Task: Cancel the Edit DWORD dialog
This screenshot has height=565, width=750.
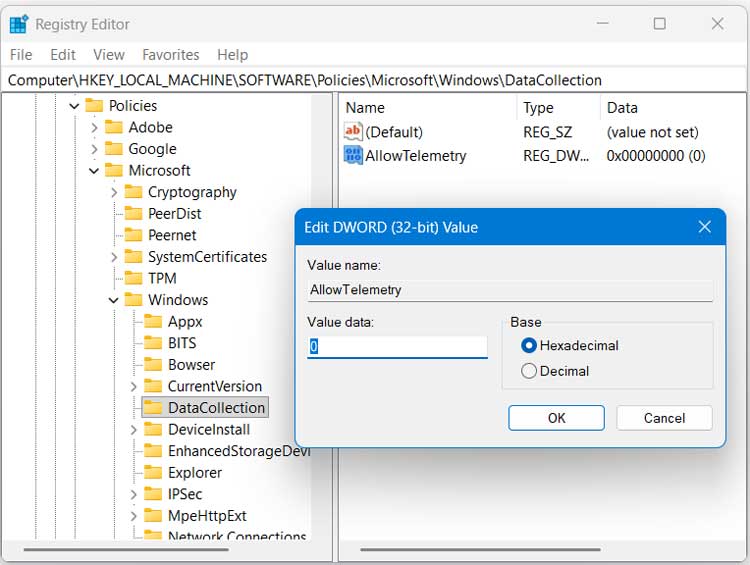Action: coord(664,418)
